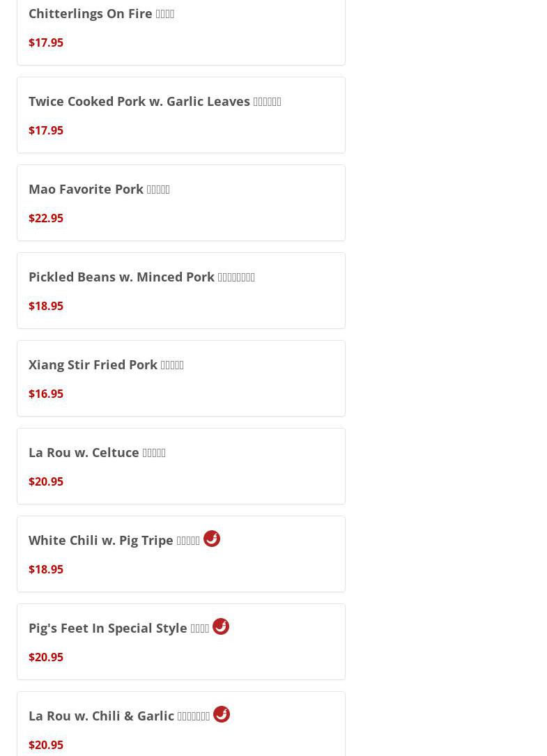Screen dimensions: 547x756
Task: Select Xiang Stir Fried Pork
Action: point(106,365)
